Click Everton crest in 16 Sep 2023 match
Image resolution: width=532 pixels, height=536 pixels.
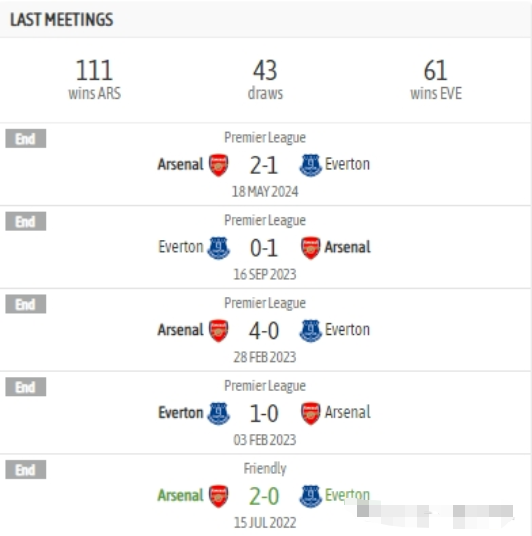point(219,248)
